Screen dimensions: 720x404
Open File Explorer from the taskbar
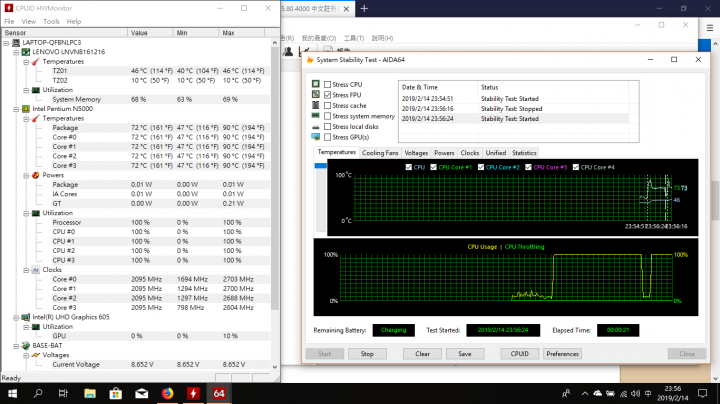[x=90, y=393]
